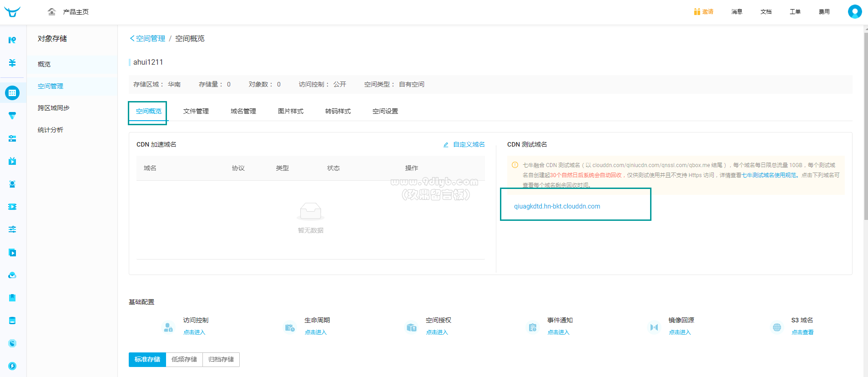868x377 pixels.
Task: Click the 邀请 invite link
Action: point(708,12)
